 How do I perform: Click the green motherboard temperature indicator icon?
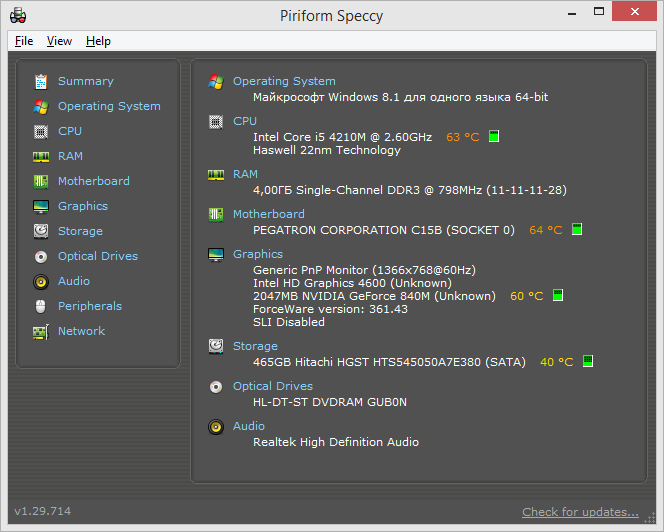coord(577,229)
